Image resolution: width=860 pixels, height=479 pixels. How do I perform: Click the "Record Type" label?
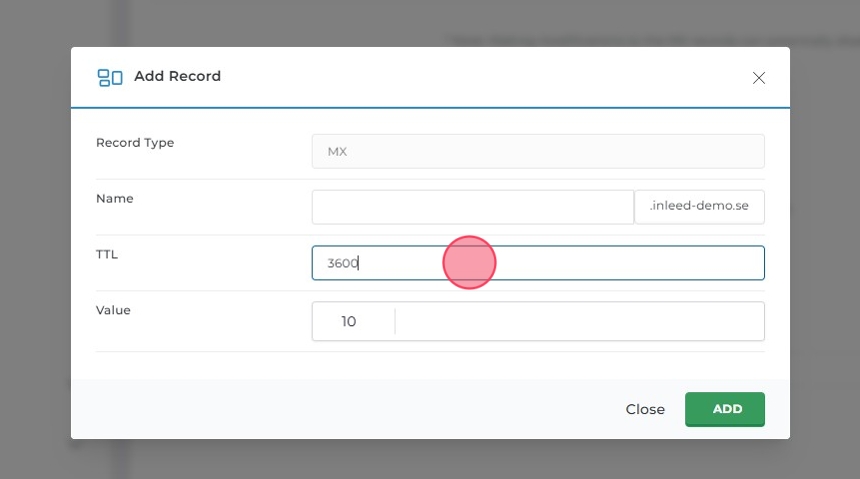135,143
